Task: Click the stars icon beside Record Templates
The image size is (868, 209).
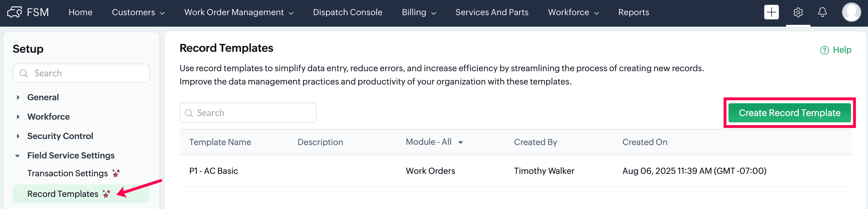Action: (x=106, y=194)
